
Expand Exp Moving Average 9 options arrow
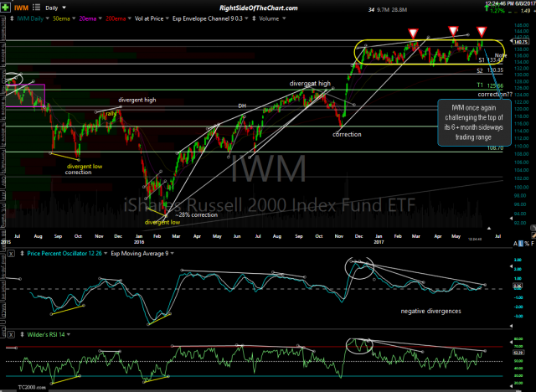pos(172,254)
